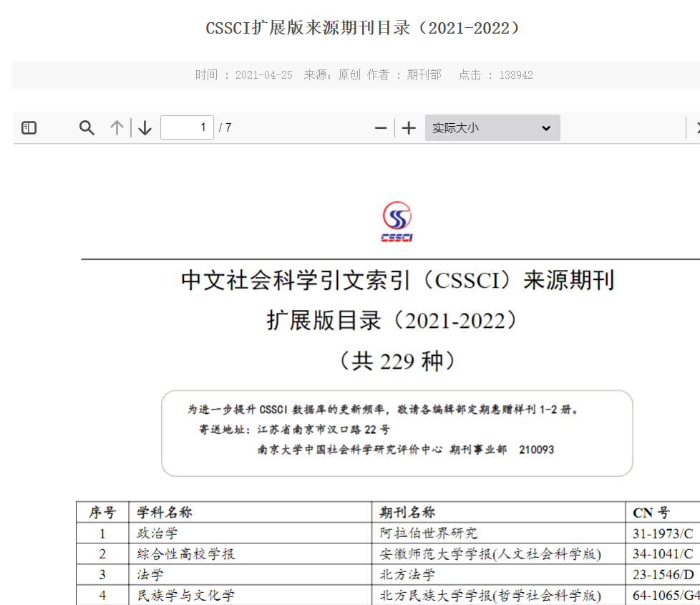Click the magnifier icon in the toolbar
The height and width of the screenshot is (605, 700).
click(87, 127)
